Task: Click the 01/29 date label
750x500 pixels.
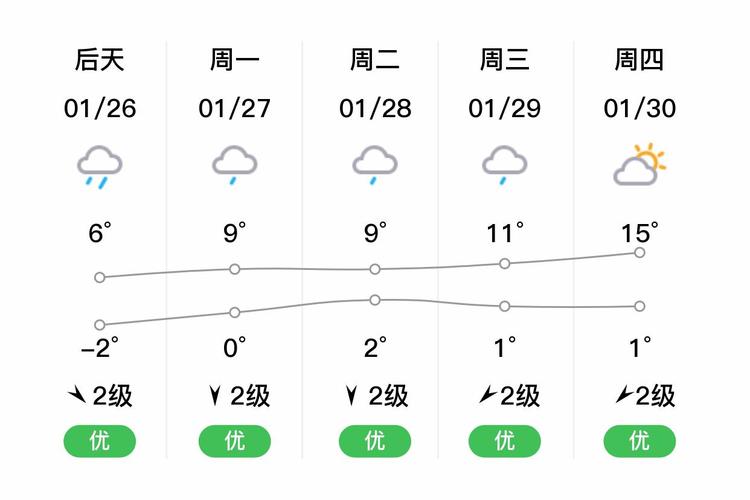Action: coord(504,108)
